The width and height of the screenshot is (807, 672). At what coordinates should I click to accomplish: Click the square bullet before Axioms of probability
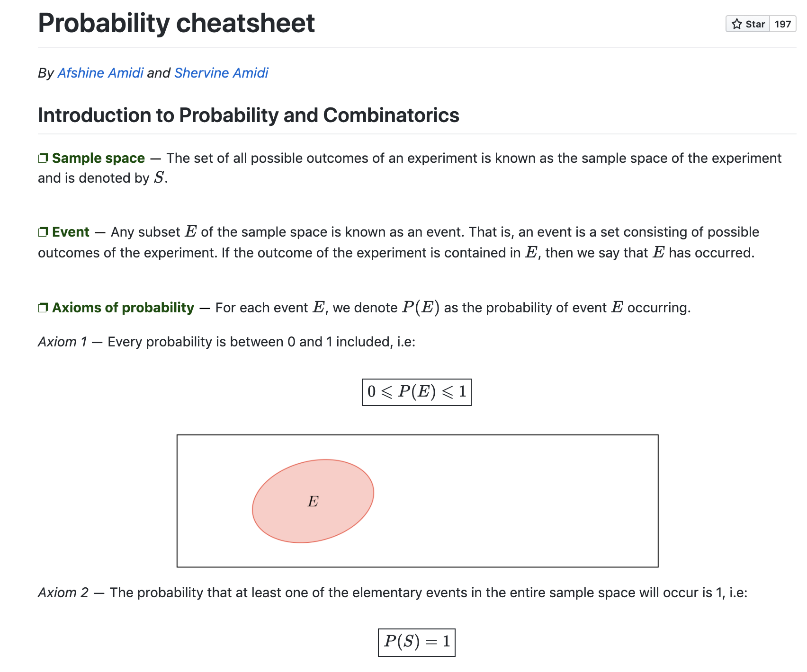[43, 308]
